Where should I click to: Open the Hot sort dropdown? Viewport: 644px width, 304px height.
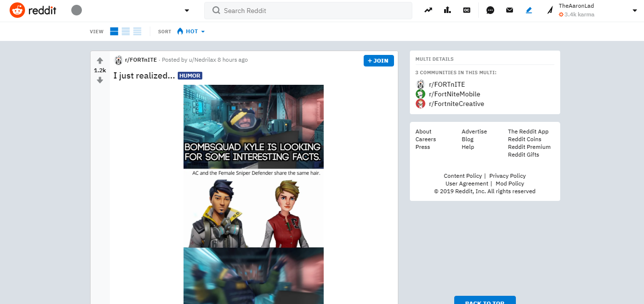[191, 31]
